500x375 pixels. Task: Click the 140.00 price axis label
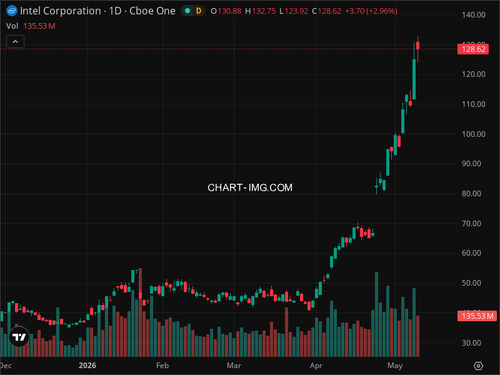coord(473,15)
